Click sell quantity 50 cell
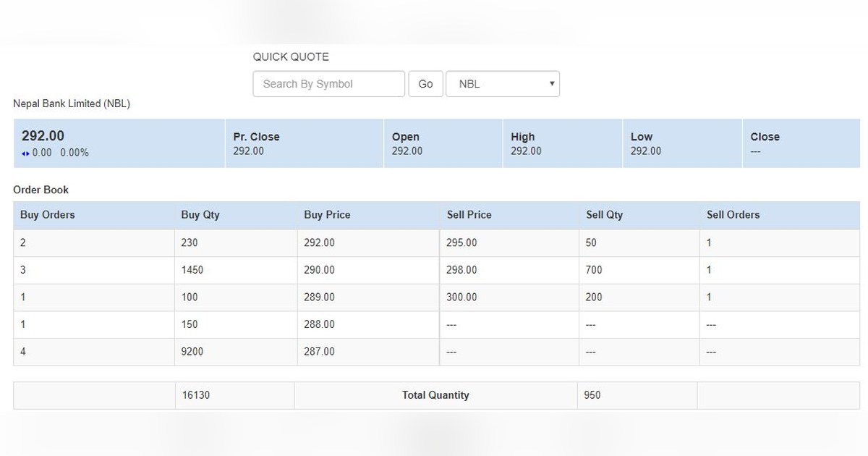Viewport: 868px width, 456px height. (x=639, y=243)
